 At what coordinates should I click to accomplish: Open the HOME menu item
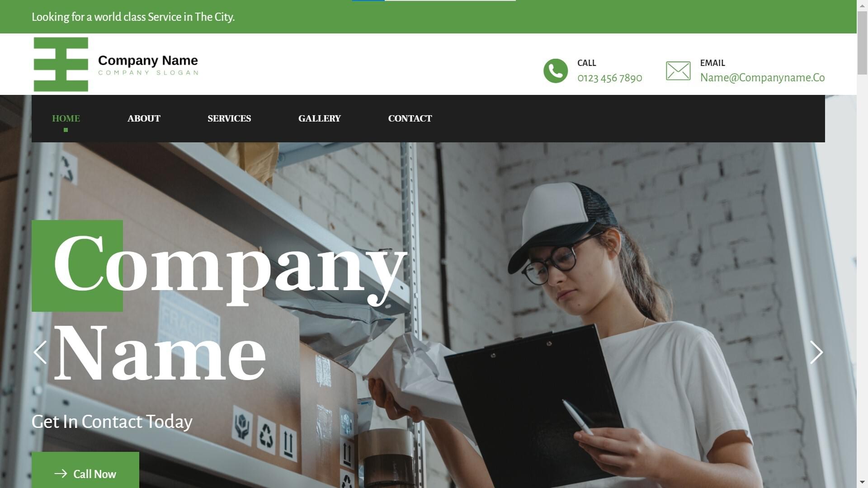pyautogui.click(x=66, y=118)
